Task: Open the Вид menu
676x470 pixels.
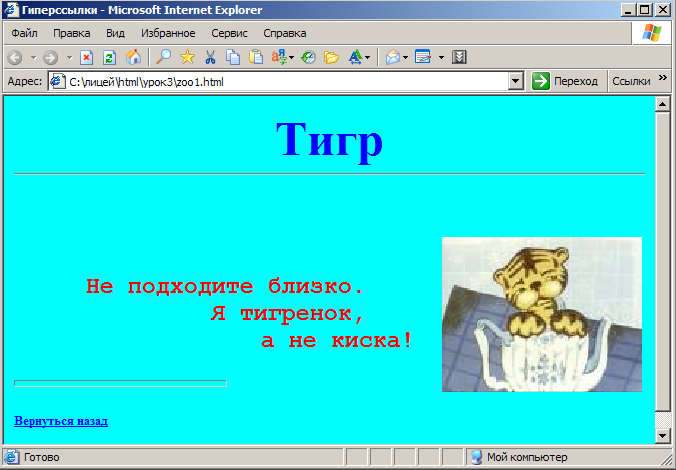Action: (x=115, y=33)
